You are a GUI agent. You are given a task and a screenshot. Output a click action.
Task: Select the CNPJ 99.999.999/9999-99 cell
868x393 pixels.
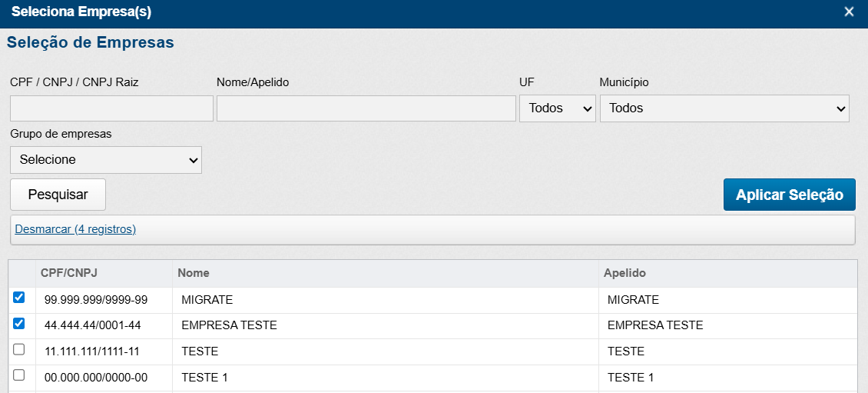tap(96, 300)
